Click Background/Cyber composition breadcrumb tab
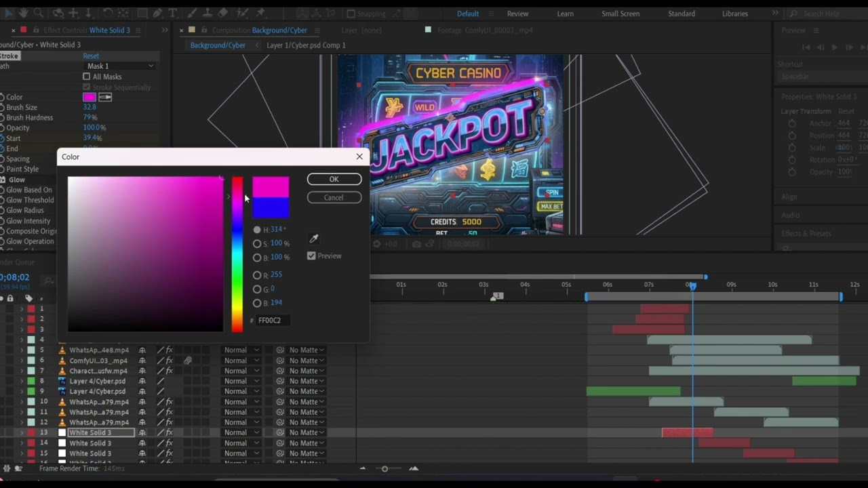This screenshot has height=488, width=868. pyautogui.click(x=218, y=45)
